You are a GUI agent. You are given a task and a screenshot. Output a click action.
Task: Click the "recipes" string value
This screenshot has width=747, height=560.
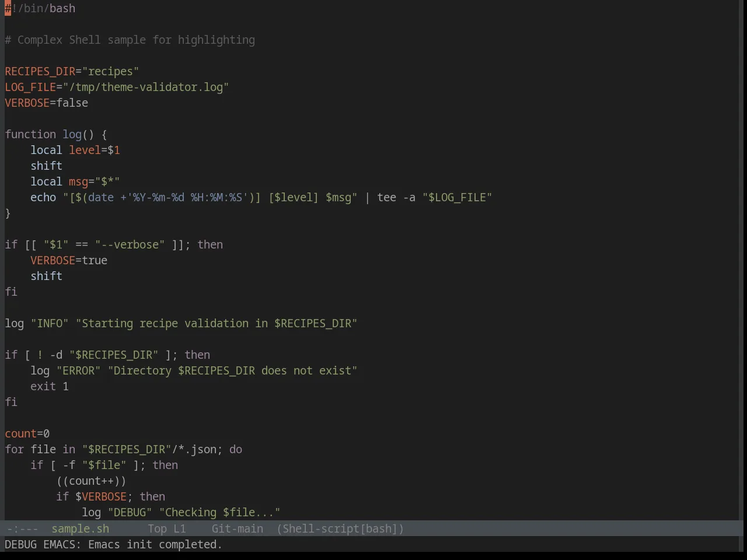110,71
